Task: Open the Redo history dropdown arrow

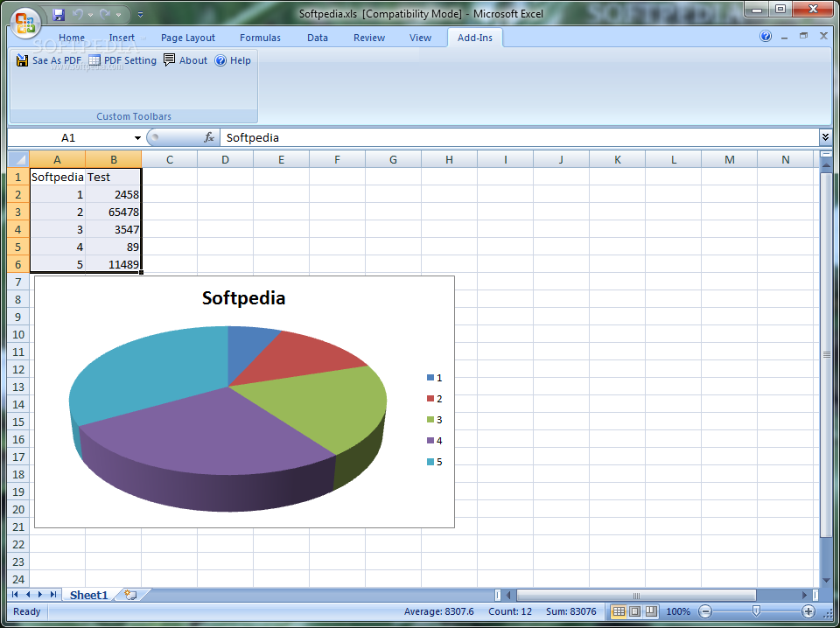Action: (x=118, y=15)
